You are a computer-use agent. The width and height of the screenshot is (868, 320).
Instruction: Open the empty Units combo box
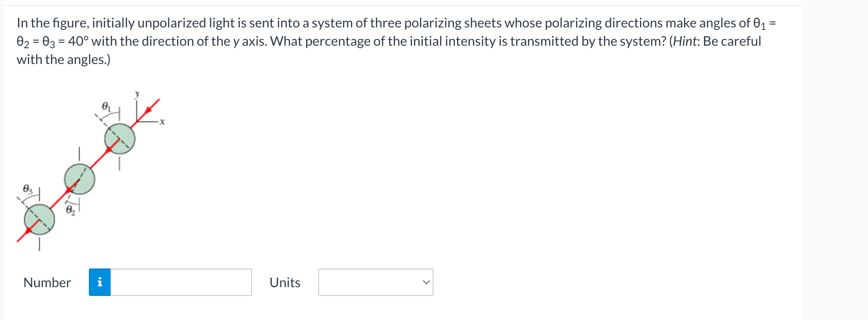(375, 283)
